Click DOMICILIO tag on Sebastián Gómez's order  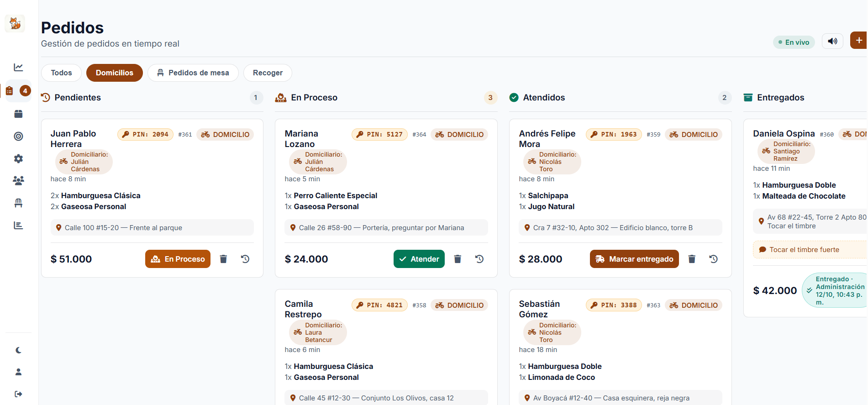[x=694, y=305]
